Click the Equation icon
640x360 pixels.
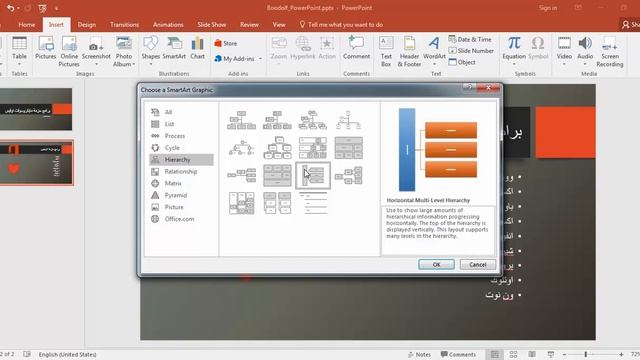click(514, 48)
